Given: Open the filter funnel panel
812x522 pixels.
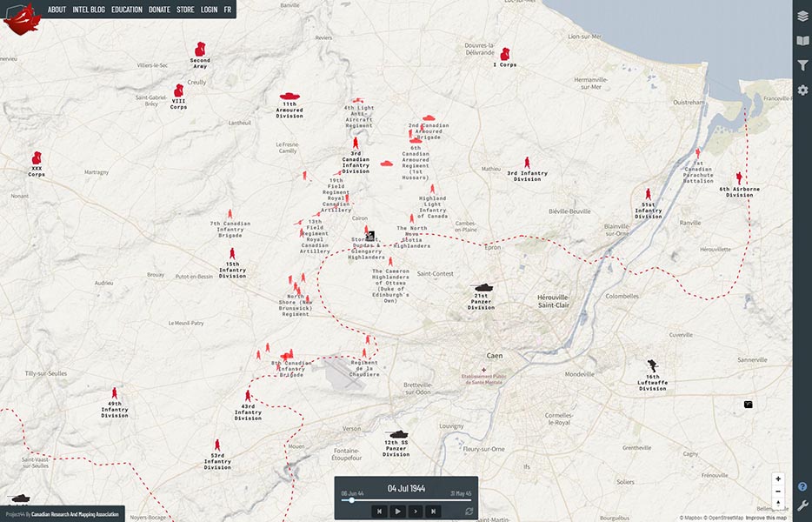Looking at the screenshot, I should pos(802,65).
